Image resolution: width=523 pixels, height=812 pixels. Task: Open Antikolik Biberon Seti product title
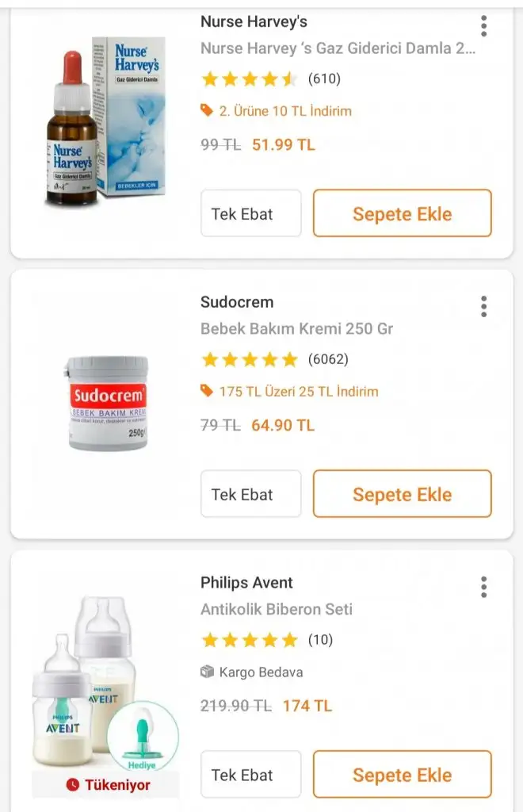click(x=277, y=609)
